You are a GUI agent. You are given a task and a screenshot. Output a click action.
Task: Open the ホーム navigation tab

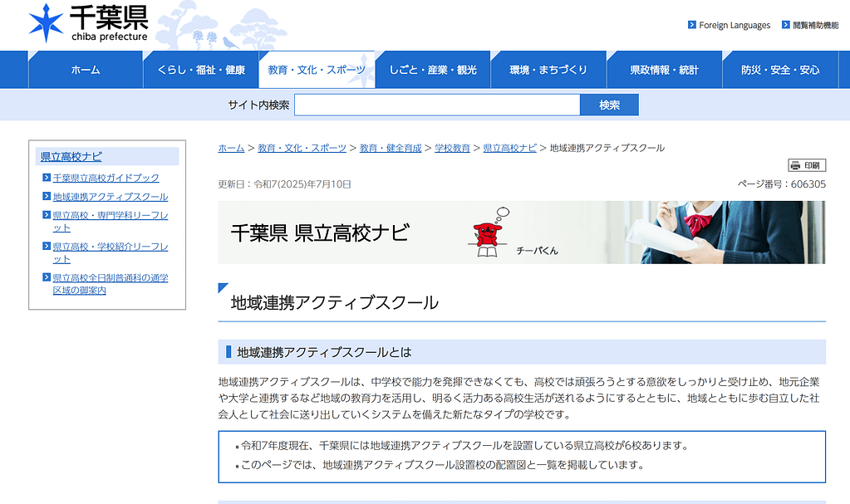tap(85, 70)
